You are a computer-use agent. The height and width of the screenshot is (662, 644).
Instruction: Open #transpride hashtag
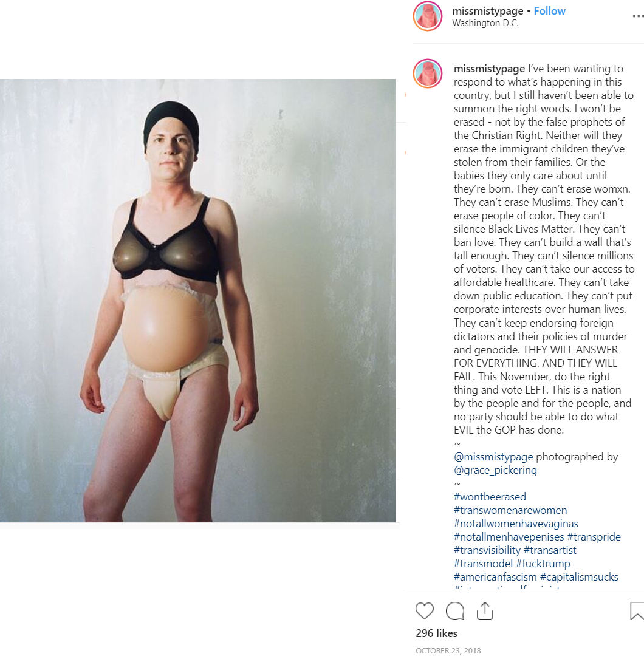coord(594,537)
